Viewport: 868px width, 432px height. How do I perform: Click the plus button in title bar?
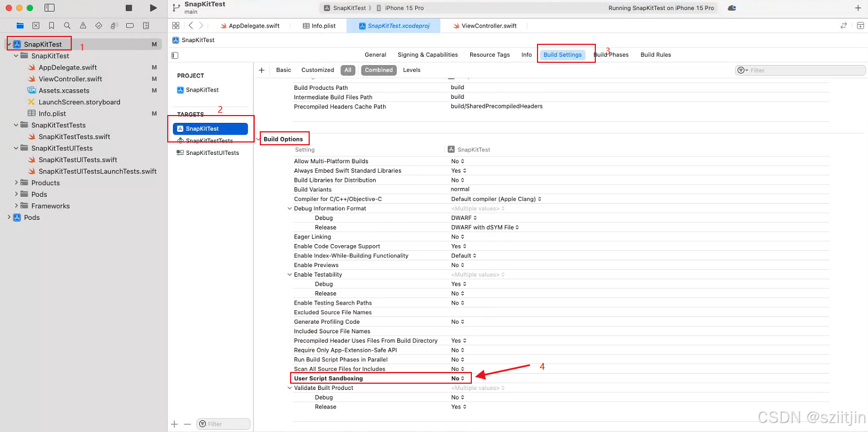(857, 8)
